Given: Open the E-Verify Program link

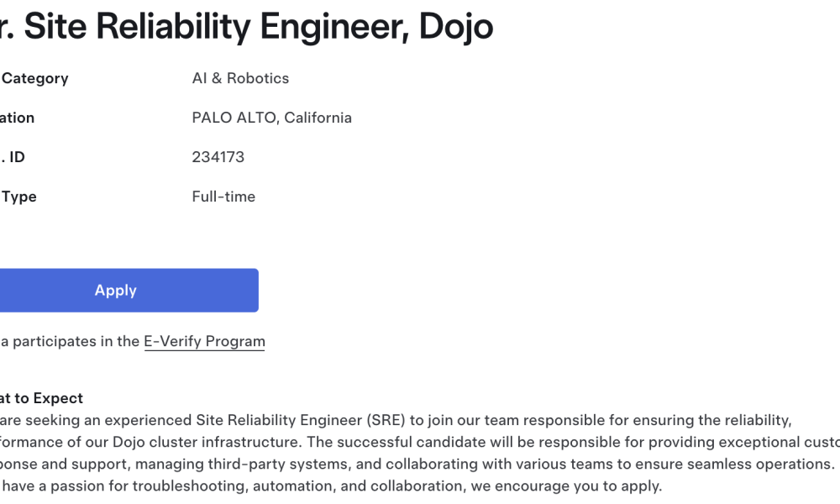Looking at the screenshot, I should tap(204, 342).
